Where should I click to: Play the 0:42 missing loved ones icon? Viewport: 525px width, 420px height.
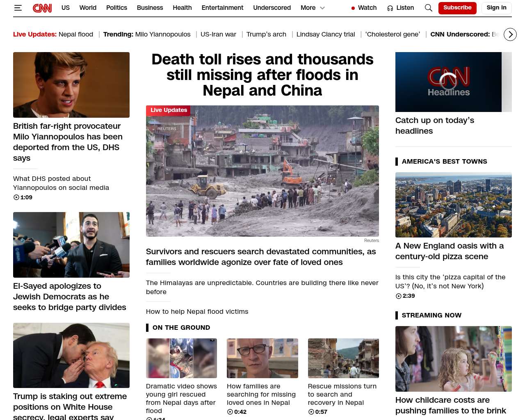point(230,412)
